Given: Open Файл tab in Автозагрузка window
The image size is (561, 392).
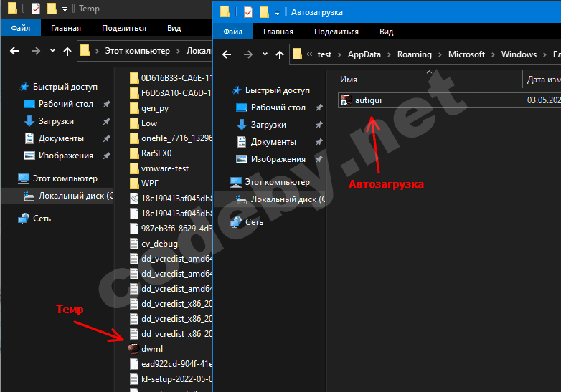Looking at the screenshot, I should coord(233,32).
